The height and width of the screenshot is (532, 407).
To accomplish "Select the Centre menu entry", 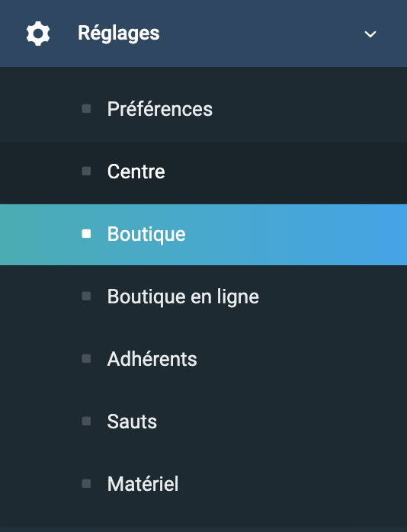I will pyautogui.click(x=203, y=172).
